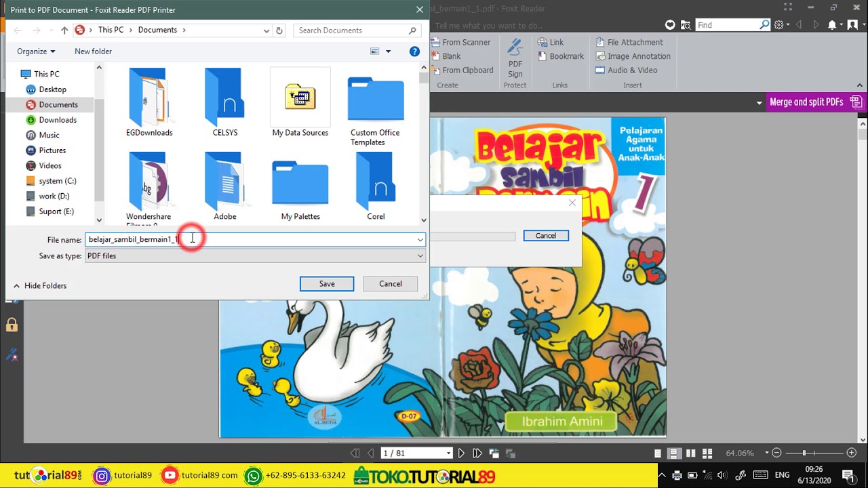Viewport: 868px width, 488px height.
Task: Open the Organize dropdown menu
Action: (x=36, y=52)
